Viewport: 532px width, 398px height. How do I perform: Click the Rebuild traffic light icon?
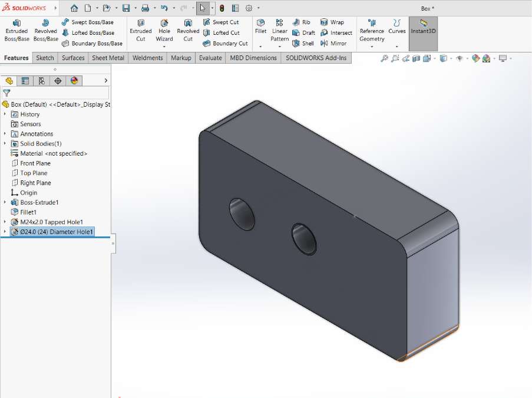click(222, 8)
